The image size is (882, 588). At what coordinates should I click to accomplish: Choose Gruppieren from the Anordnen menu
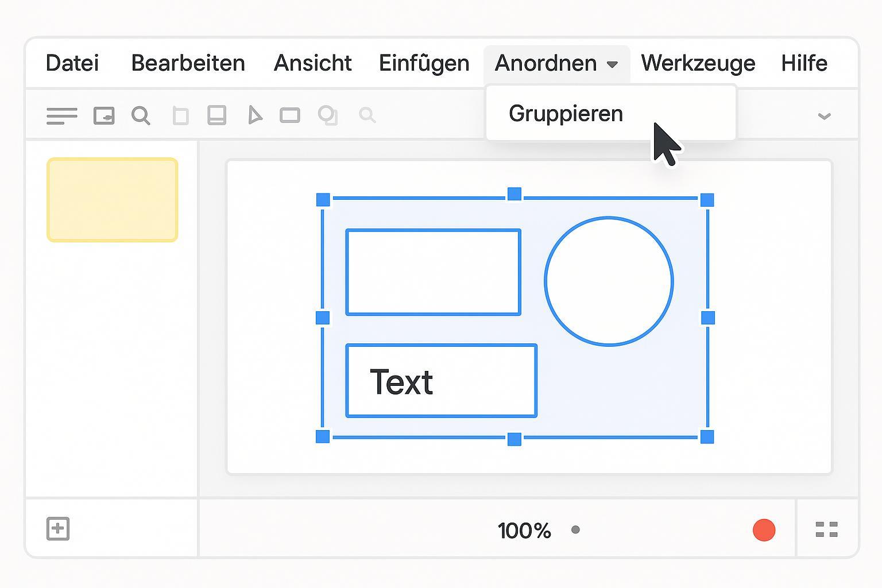[566, 114]
